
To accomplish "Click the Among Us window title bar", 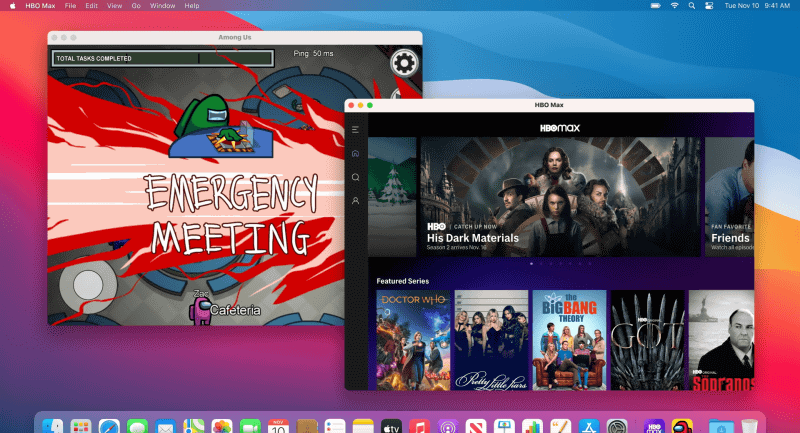I will (x=235, y=38).
